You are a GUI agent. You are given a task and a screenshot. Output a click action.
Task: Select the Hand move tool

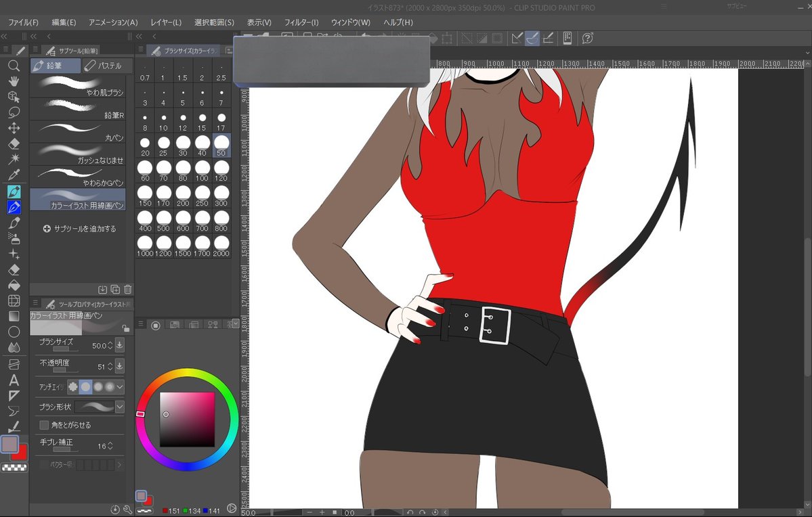pyautogui.click(x=14, y=81)
